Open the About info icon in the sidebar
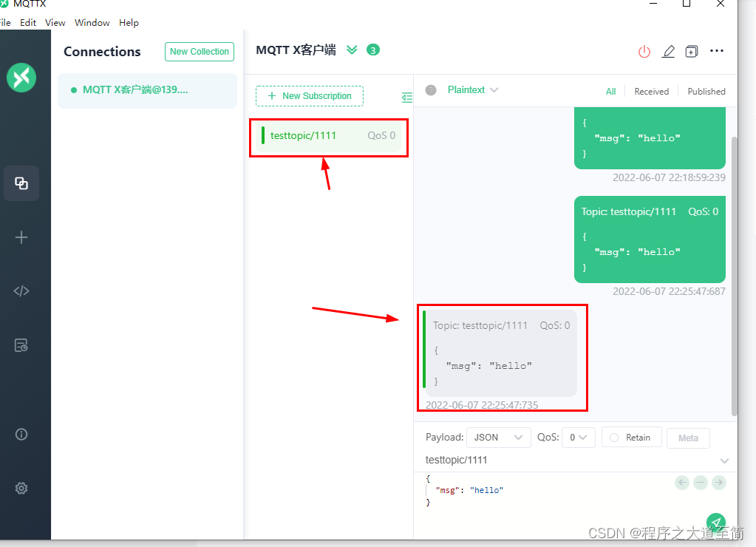Screen dimensions: 756x547 pos(21,434)
